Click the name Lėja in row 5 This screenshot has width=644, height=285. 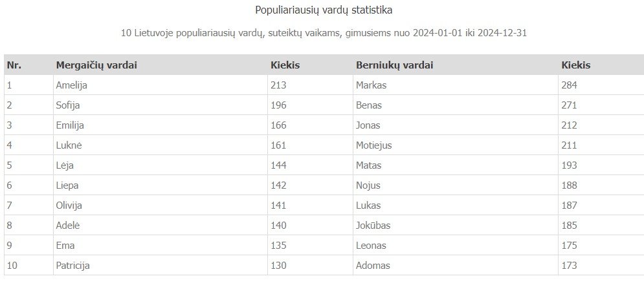(x=65, y=165)
